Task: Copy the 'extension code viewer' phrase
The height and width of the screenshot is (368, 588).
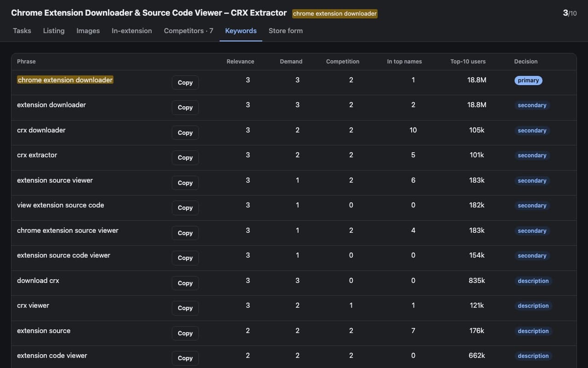Action: [x=185, y=358]
